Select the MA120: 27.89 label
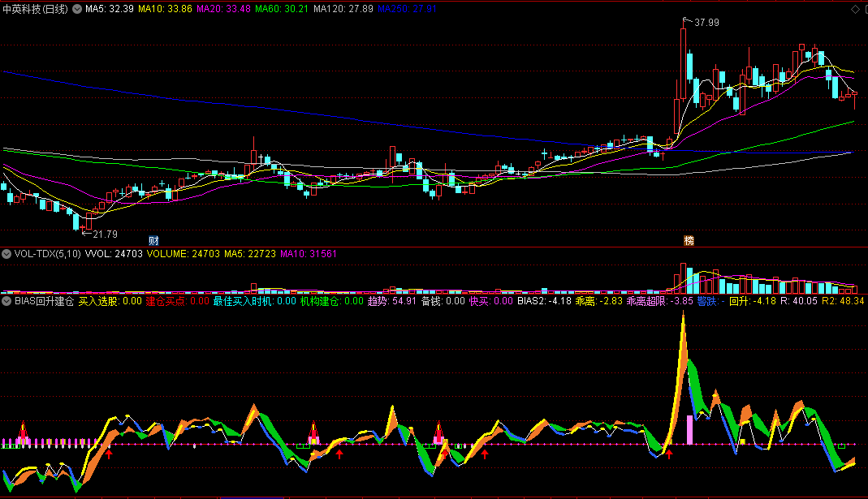868x499 pixels. tap(343, 9)
